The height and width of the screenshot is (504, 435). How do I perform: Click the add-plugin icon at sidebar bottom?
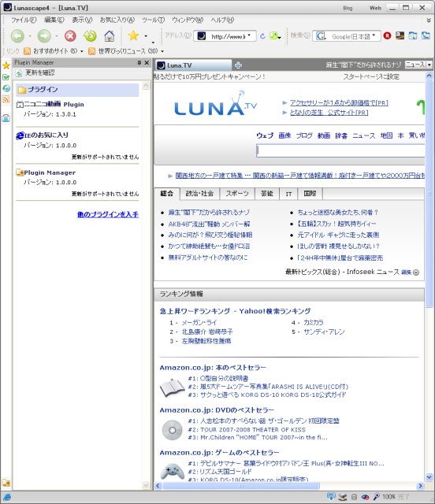[x=6, y=483]
